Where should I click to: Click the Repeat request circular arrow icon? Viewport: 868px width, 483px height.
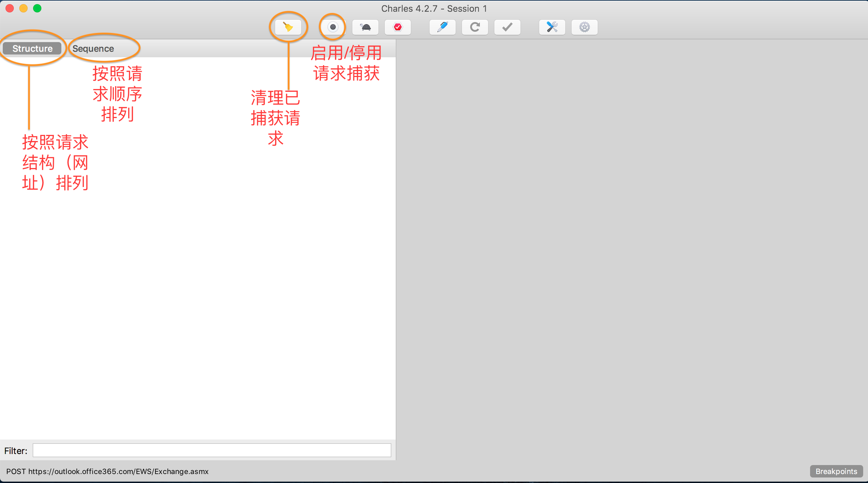click(x=475, y=27)
